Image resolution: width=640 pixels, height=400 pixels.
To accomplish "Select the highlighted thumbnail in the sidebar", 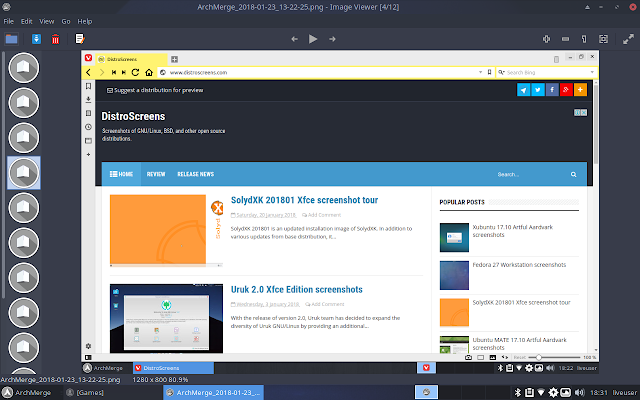I will [x=24, y=173].
